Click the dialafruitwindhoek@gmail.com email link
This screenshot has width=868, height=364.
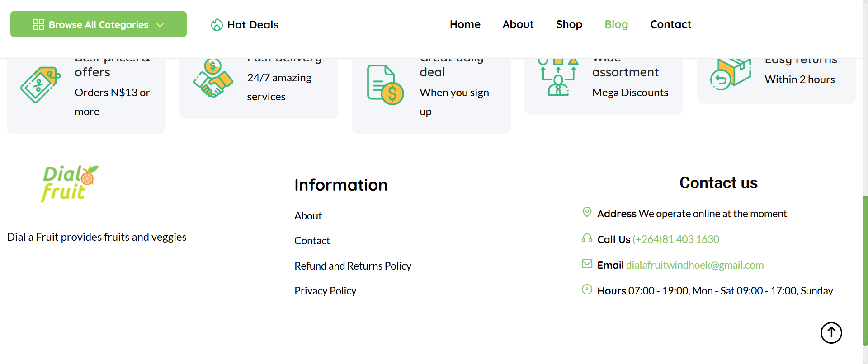coord(695,265)
